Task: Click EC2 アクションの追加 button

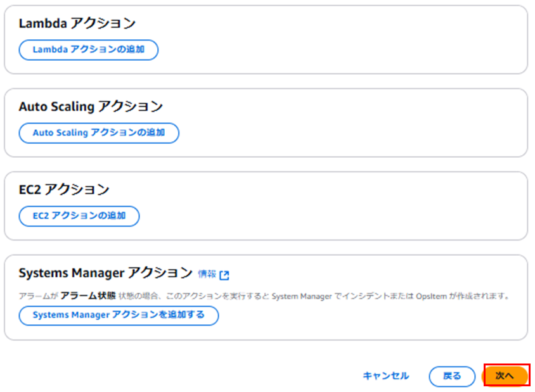Action: coord(79,216)
